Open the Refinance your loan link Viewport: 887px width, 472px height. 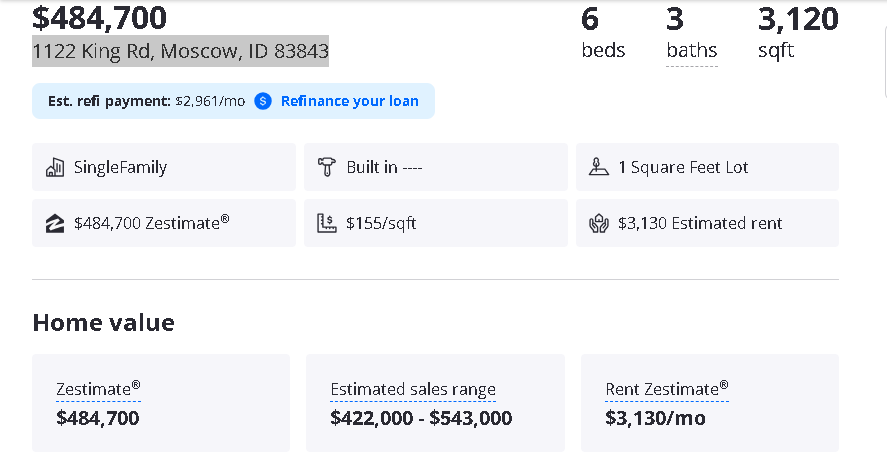350,101
